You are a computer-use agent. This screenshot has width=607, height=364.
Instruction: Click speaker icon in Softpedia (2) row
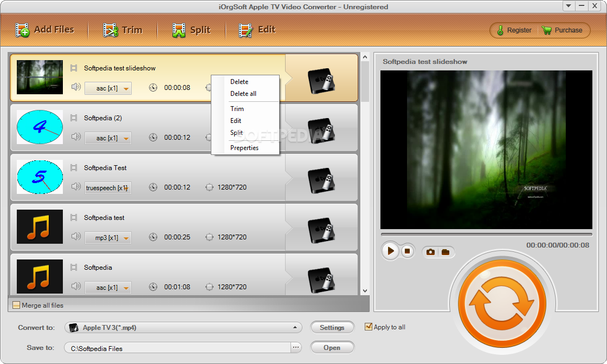pyautogui.click(x=76, y=136)
